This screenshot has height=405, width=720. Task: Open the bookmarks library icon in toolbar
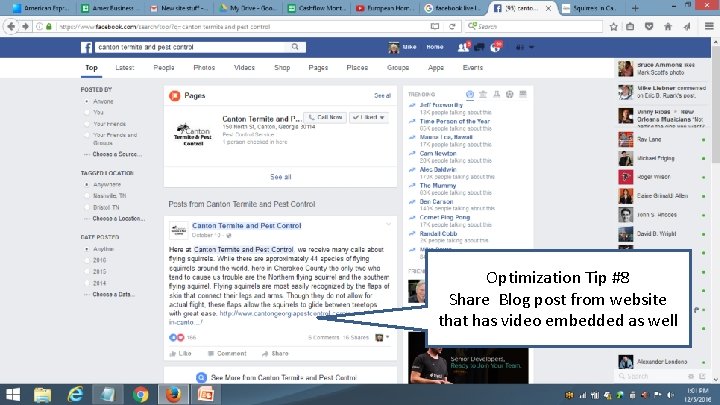(630, 27)
